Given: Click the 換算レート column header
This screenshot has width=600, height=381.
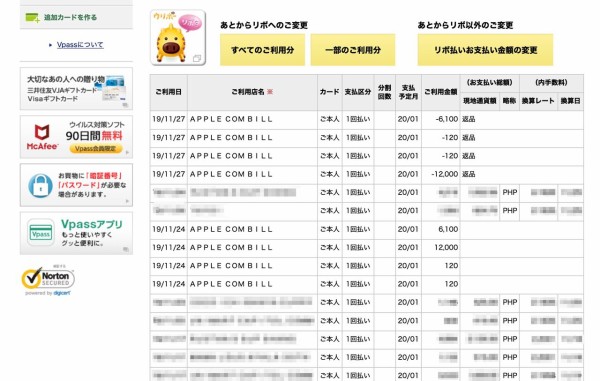Looking at the screenshot, I should [x=538, y=101].
